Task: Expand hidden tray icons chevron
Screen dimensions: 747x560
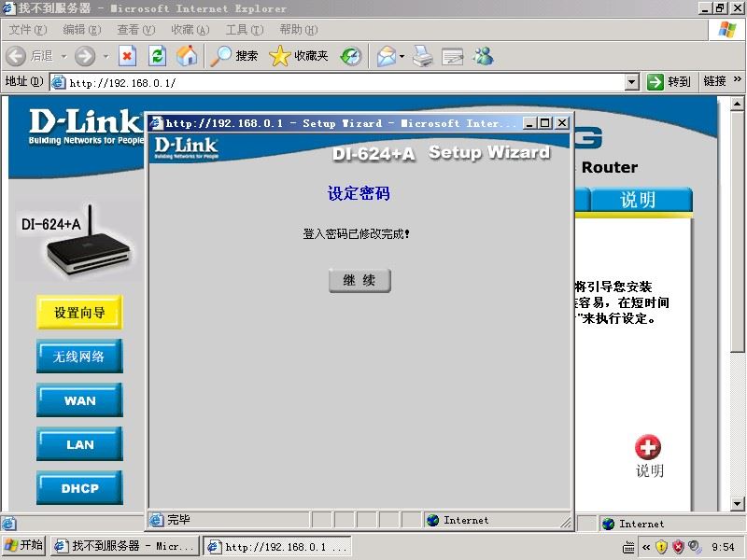Action: pos(646,547)
